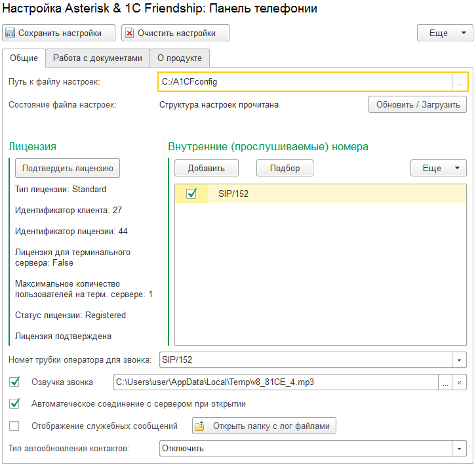This screenshot has height=467, width=476.
Task: Open the Работа с документами tab
Action: click(98, 58)
